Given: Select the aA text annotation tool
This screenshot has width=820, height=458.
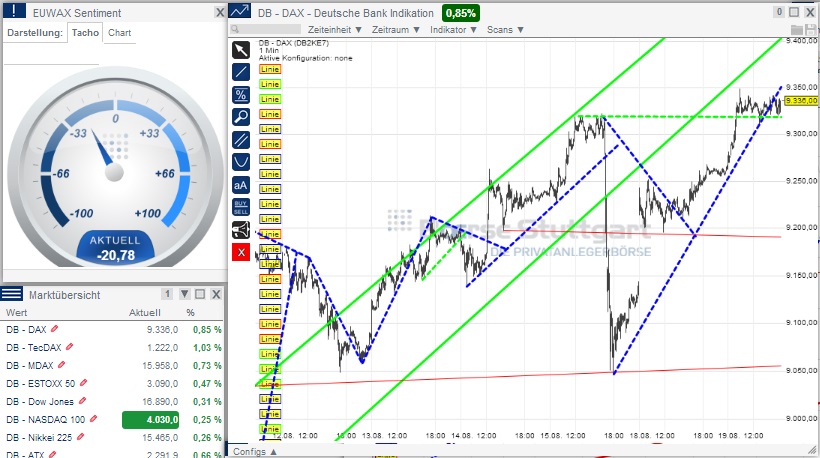Looking at the screenshot, I should 241,185.
